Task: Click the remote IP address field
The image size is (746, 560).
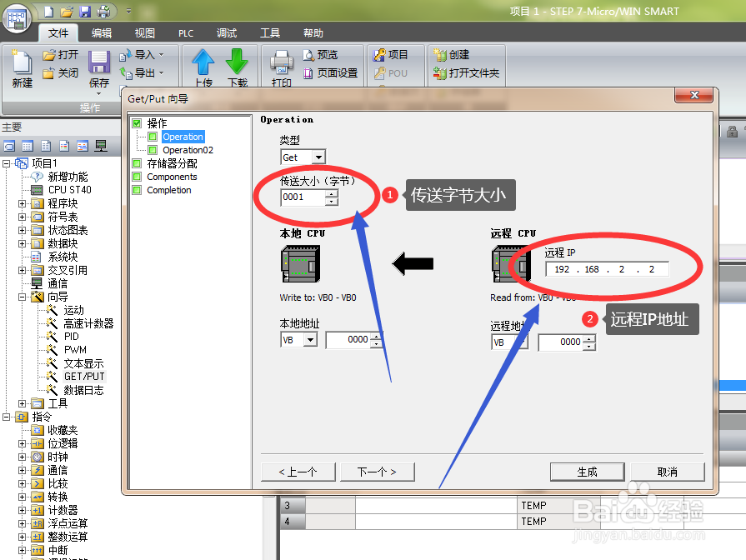Action: pos(607,269)
